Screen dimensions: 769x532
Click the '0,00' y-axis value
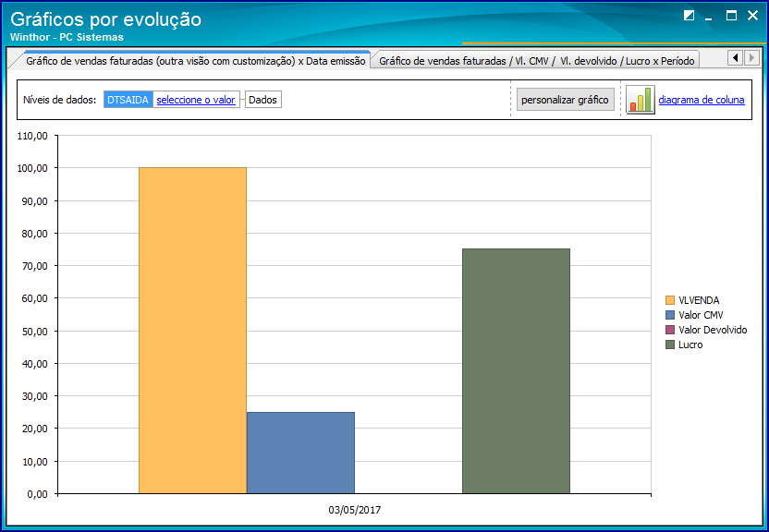click(37, 494)
